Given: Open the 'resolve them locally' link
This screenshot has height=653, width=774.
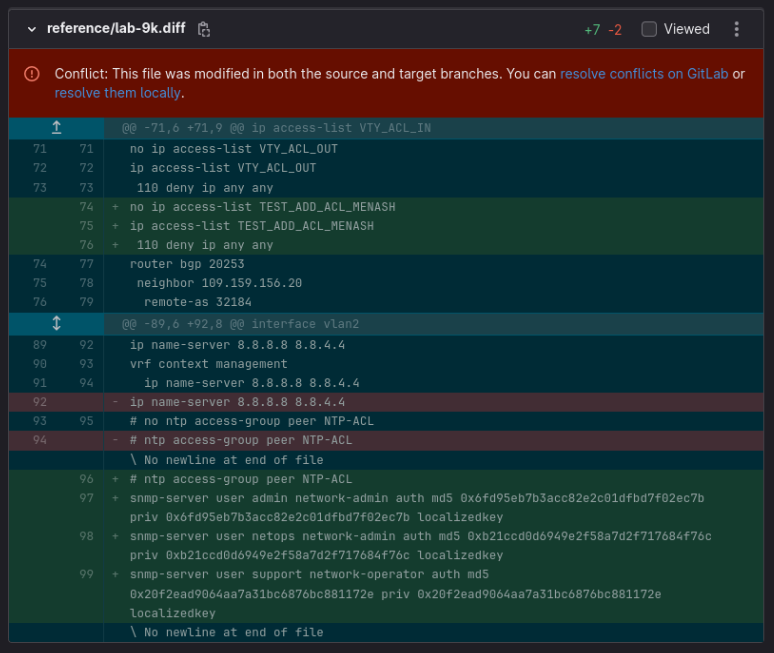Looking at the screenshot, I should [117, 92].
